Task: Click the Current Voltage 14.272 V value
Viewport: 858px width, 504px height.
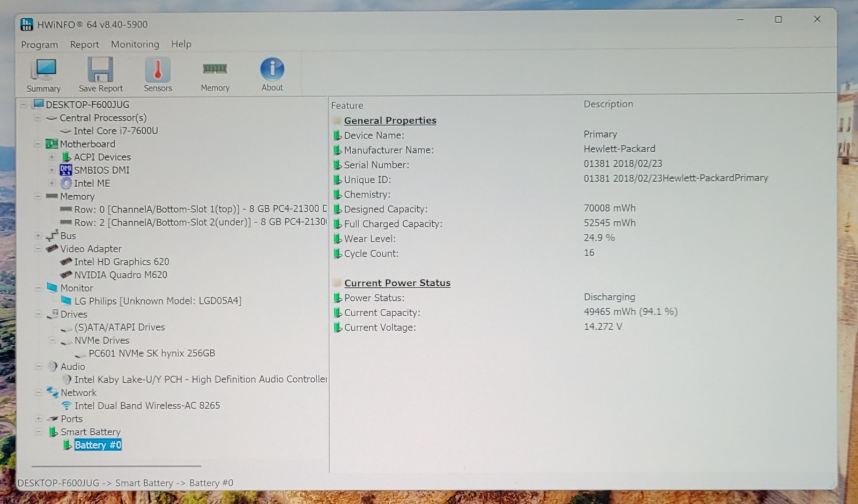Action: point(603,327)
